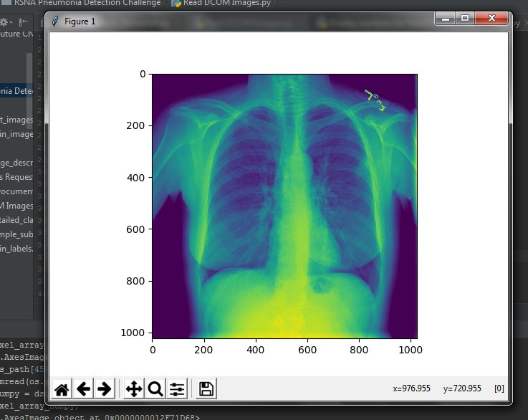
Task: Select RSNA Pneumonia Detection Challenge breadcrumb
Action: click(87, 3)
